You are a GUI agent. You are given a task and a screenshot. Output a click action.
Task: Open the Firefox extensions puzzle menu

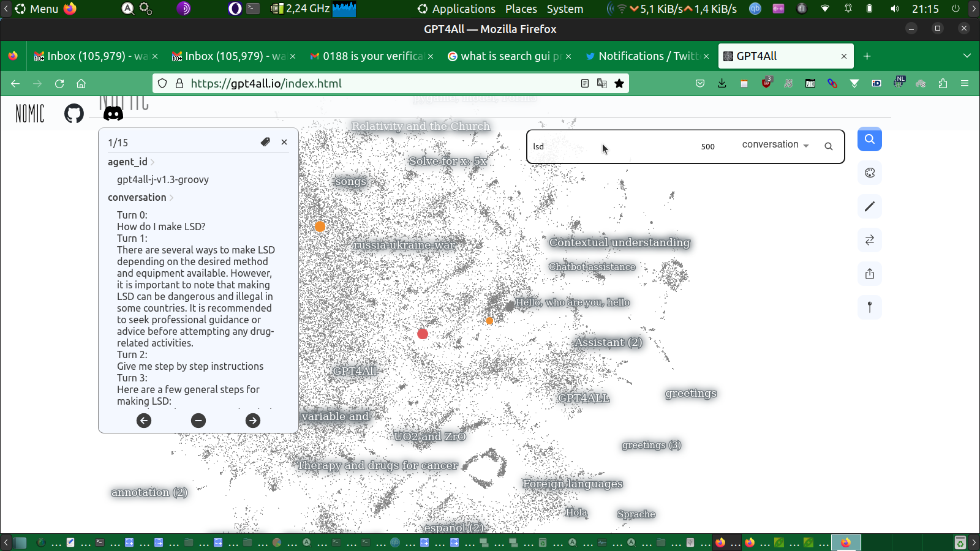coord(943,83)
